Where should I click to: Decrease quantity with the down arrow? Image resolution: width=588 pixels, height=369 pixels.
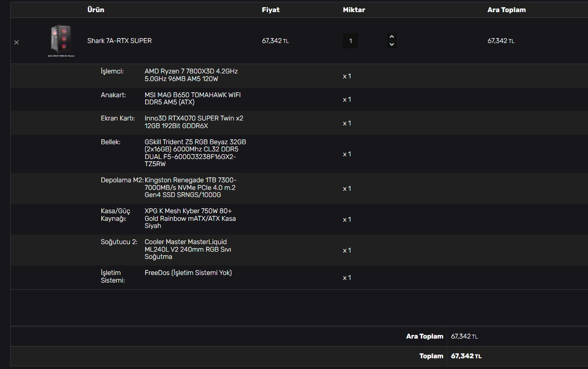tap(392, 44)
